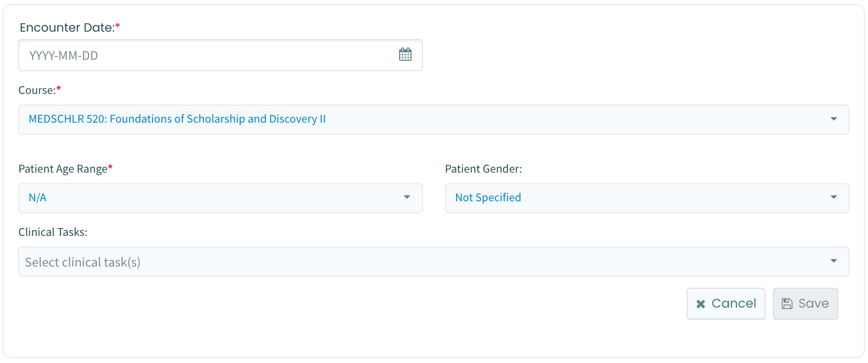Expand the Patient Gender dropdown arrow

[833, 197]
